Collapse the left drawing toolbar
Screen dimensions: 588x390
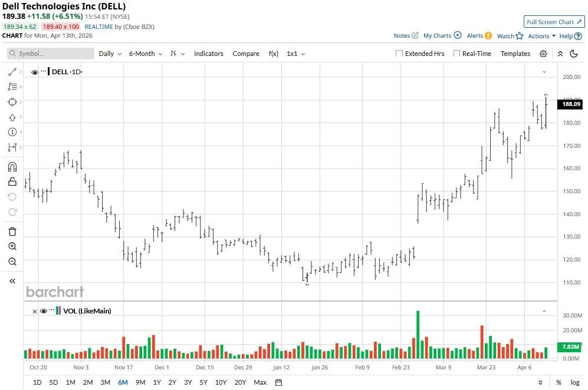tap(12, 280)
